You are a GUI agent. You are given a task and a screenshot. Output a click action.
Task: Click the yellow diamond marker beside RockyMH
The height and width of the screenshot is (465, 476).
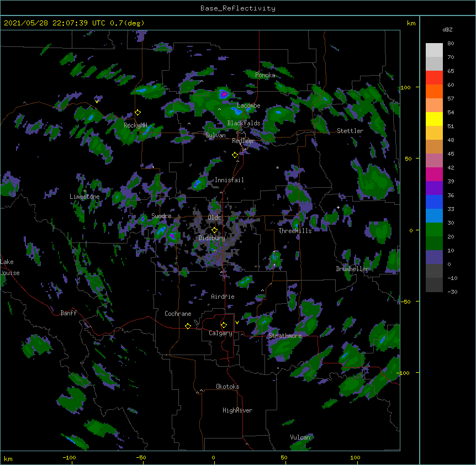coord(138,113)
